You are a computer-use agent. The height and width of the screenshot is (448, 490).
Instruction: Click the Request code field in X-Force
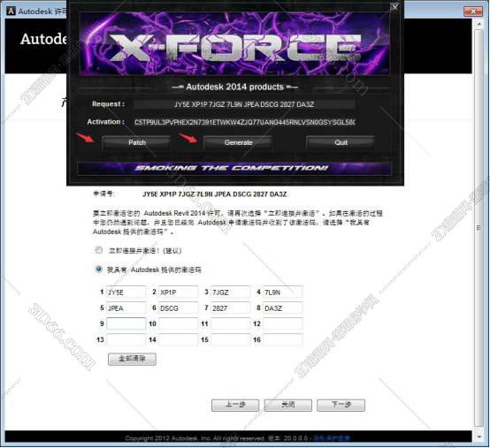pos(244,104)
